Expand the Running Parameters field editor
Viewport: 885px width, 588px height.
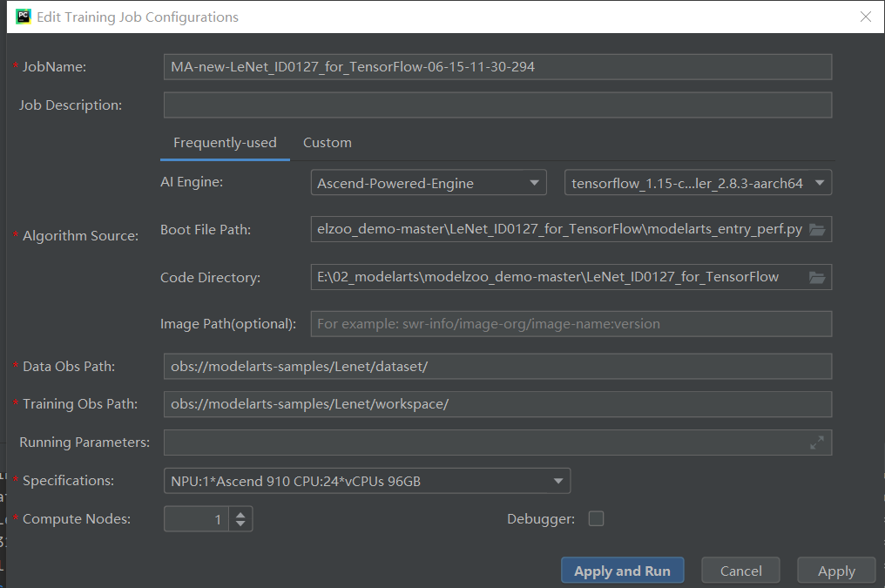(x=816, y=443)
